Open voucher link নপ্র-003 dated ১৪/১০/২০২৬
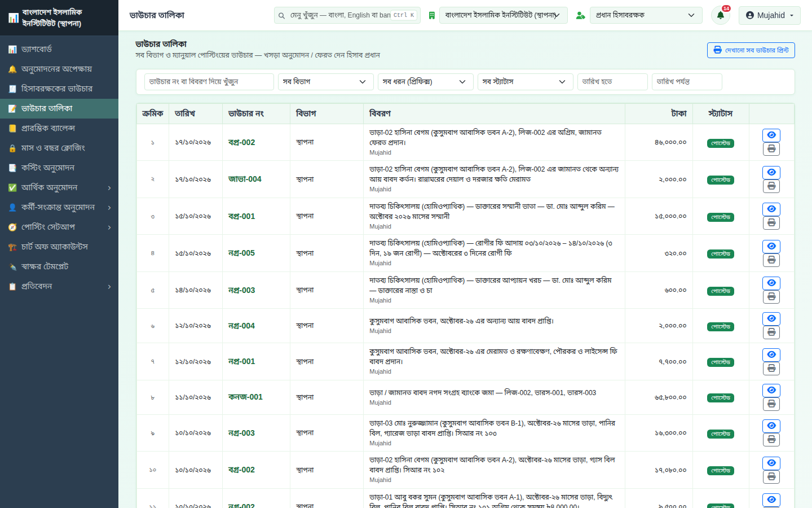Screen dimensions: 812x508 (x=241, y=290)
